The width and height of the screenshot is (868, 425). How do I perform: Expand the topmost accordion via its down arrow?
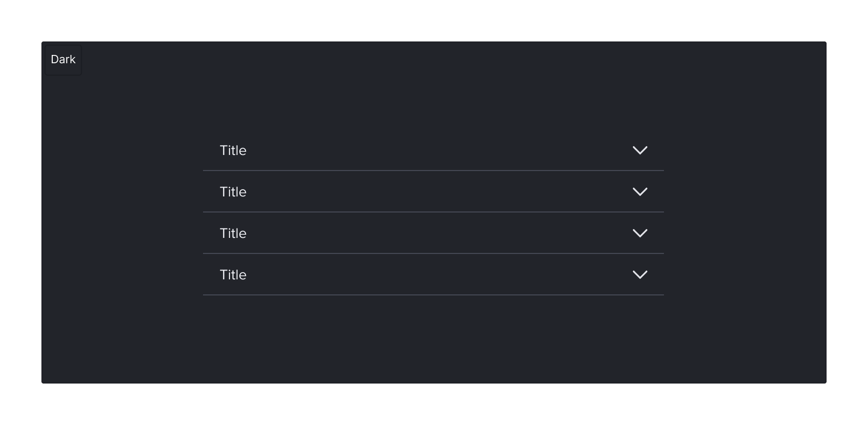tap(640, 150)
